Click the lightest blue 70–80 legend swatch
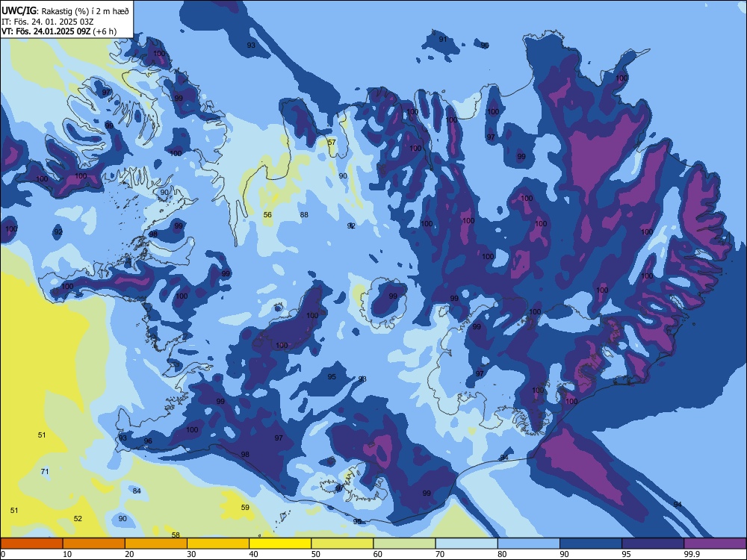 467,544
